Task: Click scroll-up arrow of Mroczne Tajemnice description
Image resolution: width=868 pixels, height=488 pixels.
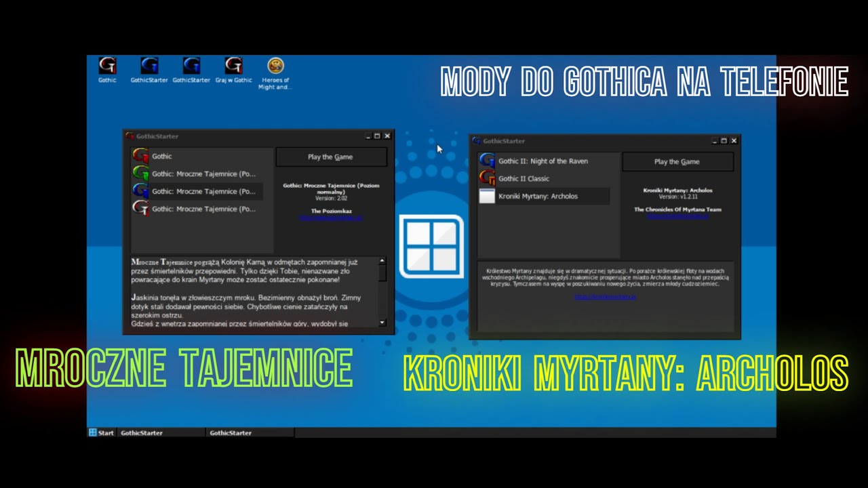Action: [x=382, y=261]
